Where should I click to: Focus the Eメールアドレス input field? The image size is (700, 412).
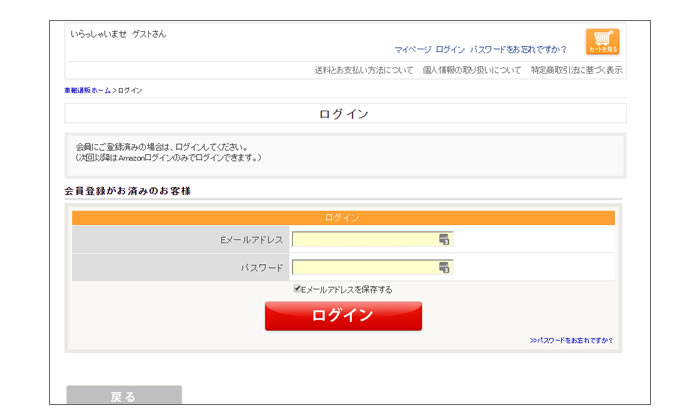(365, 240)
